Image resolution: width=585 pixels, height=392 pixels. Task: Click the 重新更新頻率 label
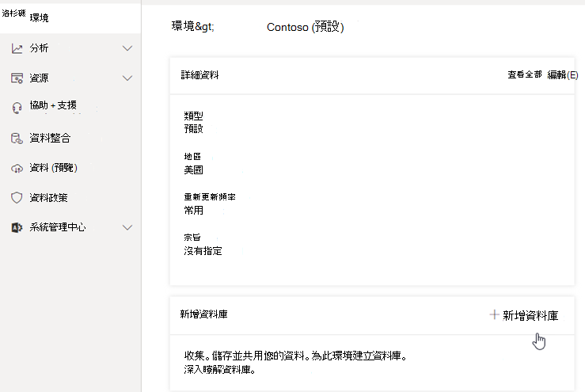[210, 196]
